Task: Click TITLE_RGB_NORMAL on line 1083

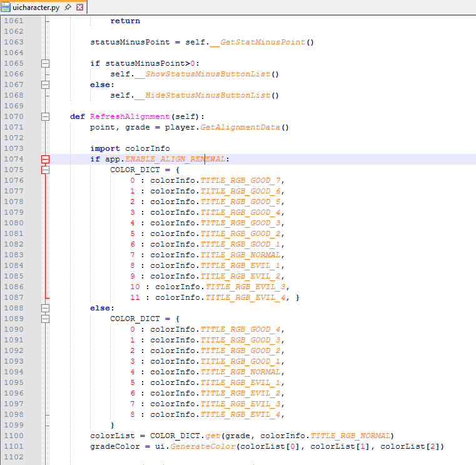Action: 241,255
